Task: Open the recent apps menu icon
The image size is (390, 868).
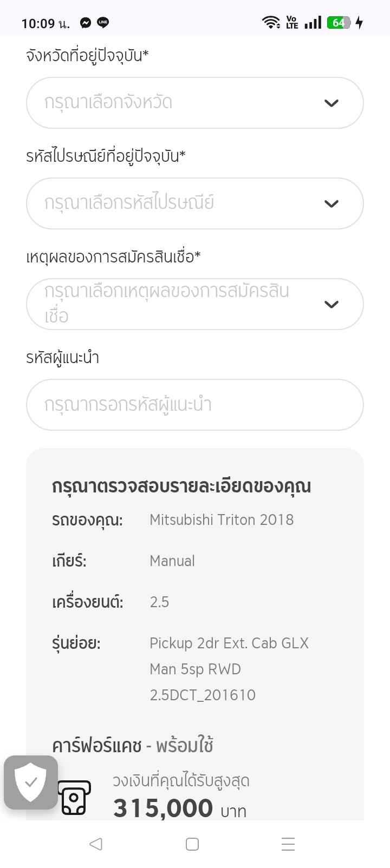Action: (x=288, y=844)
